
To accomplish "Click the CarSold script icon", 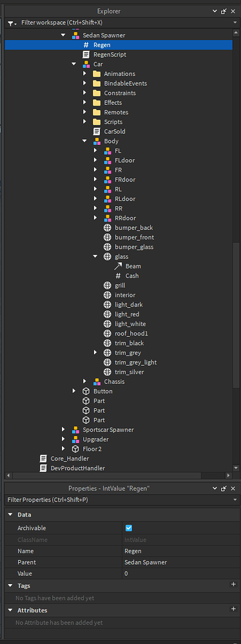I will (97, 132).
